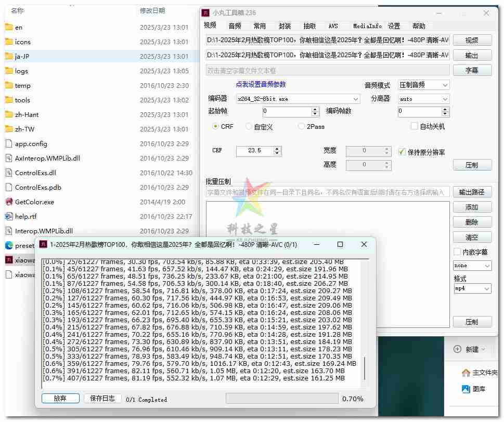This screenshot has width=504, height=422.
Task: Switch to the 音频 tab
Action: 235,26
